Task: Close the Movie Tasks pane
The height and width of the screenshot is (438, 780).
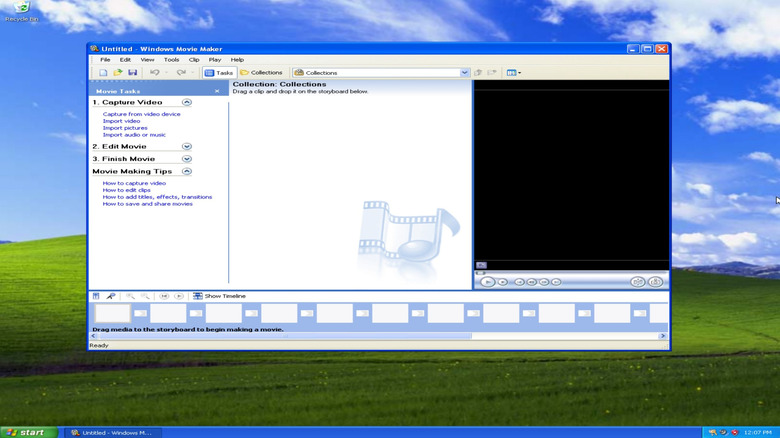Action: coord(217,91)
